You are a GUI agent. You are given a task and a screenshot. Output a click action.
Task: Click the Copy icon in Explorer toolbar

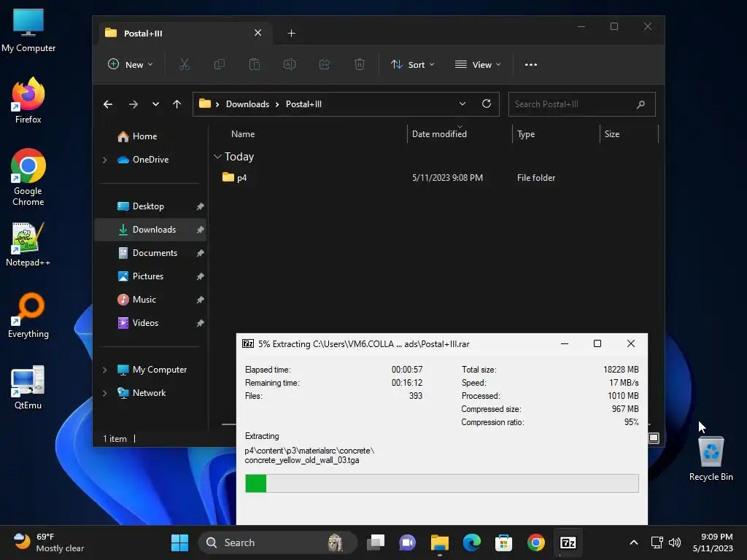[x=220, y=64]
